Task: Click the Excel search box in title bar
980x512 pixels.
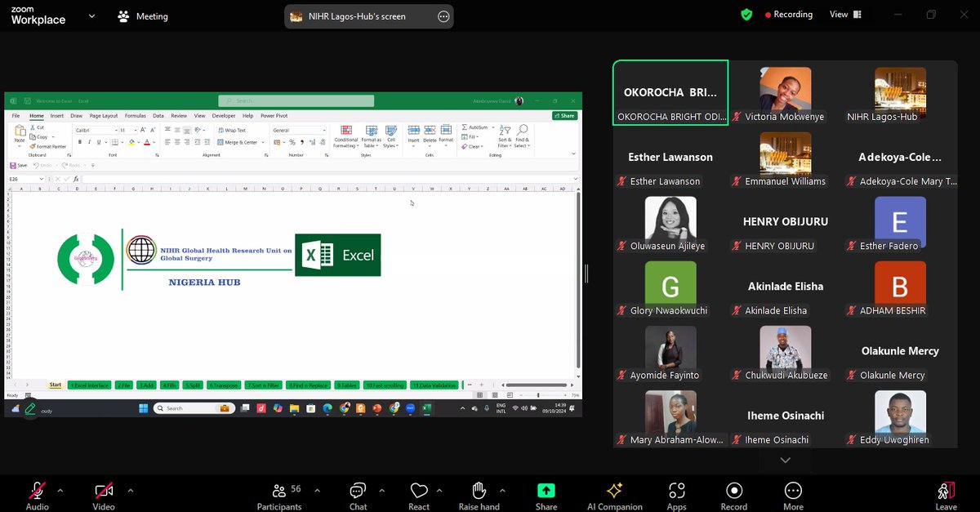Action: coord(296,101)
